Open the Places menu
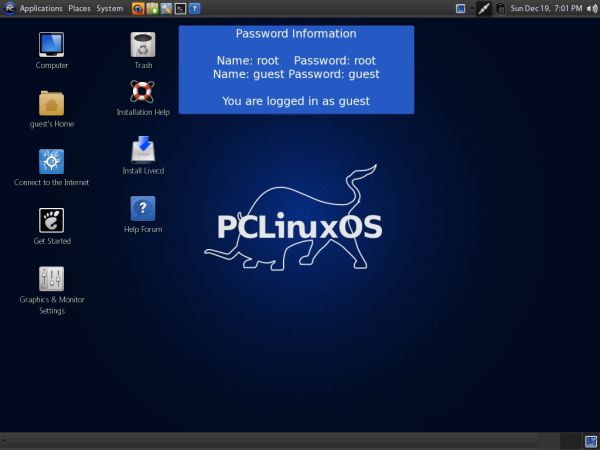This screenshot has height=450, width=600. click(79, 8)
